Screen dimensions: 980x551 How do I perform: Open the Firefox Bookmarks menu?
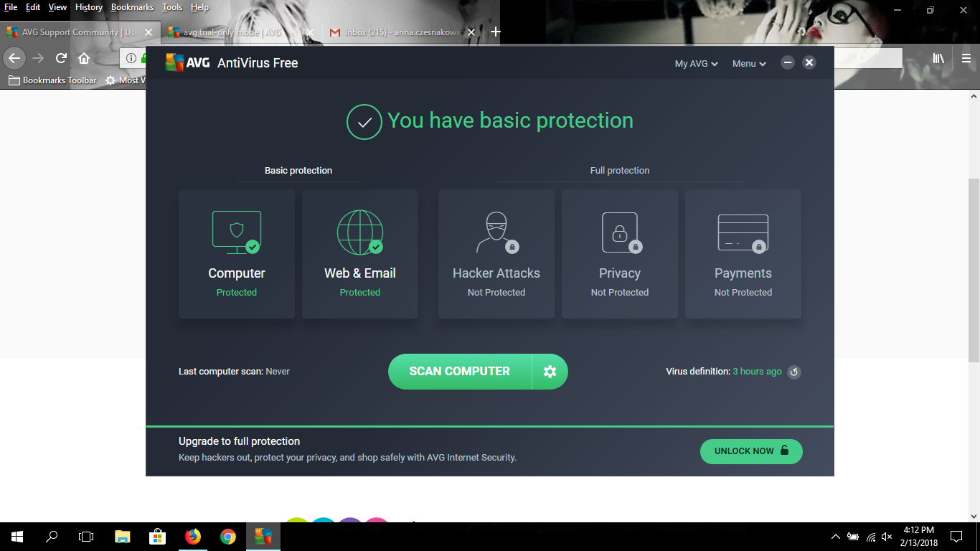(x=132, y=7)
